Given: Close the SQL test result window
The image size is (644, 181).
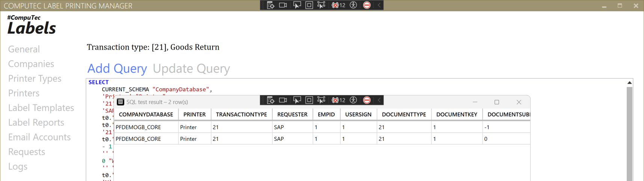Looking at the screenshot, I should point(519,102).
